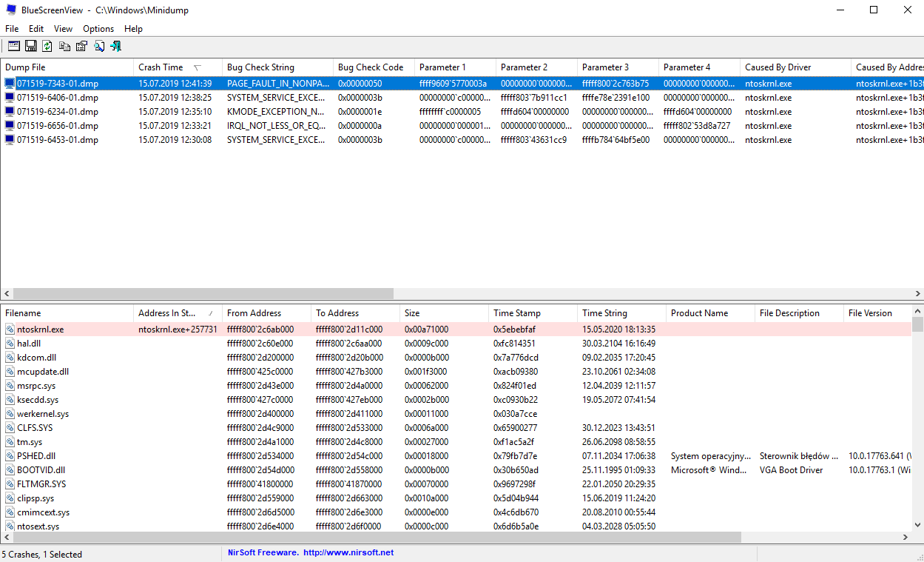The image size is (924, 562).
Task: Click bug check code 0x0000001e
Action: click(x=360, y=112)
